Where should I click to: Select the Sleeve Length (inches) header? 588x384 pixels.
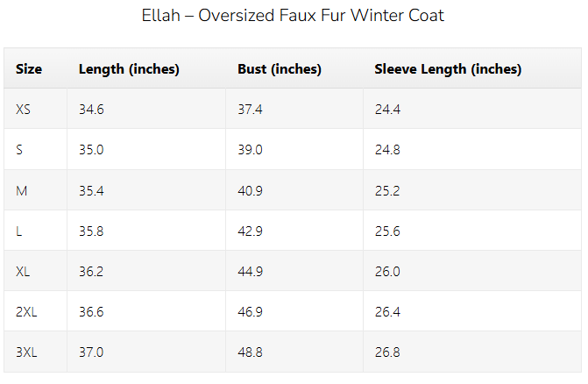[x=448, y=69]
